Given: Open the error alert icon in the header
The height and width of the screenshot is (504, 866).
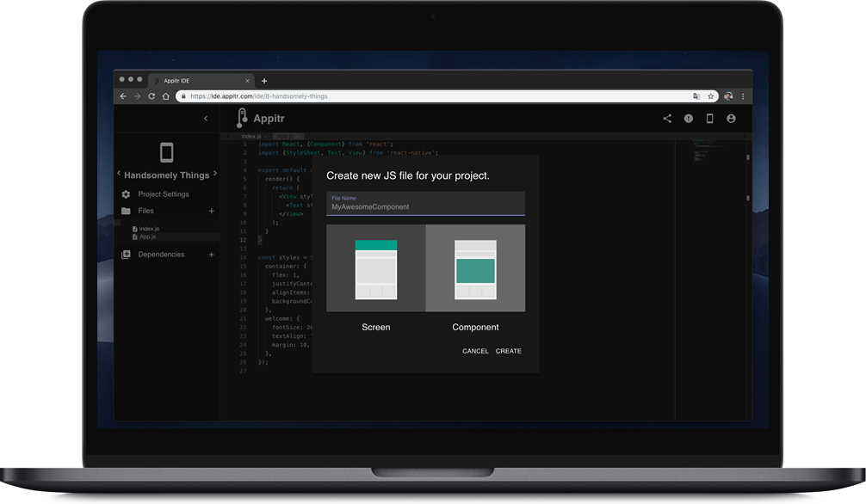Looking at the screenshot, I should click(x=689, y=119).
